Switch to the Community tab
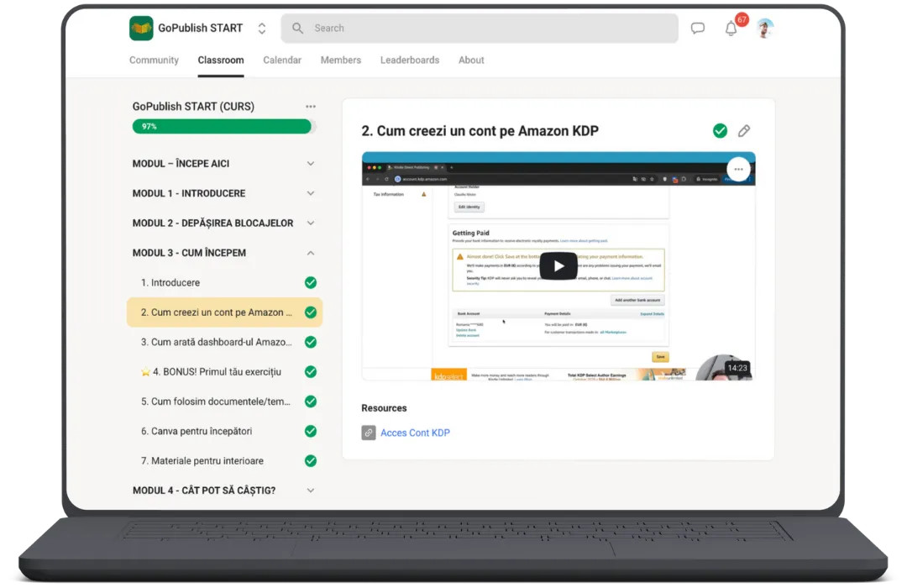This screenshot has width=907, height=588. (x=154, y=60)
